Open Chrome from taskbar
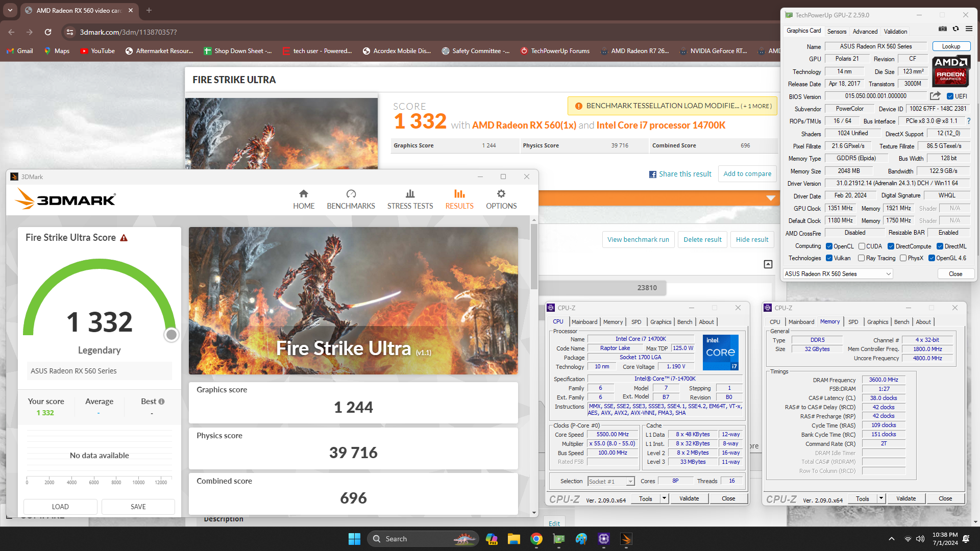 pyautogui.click(x=536, y=539)
